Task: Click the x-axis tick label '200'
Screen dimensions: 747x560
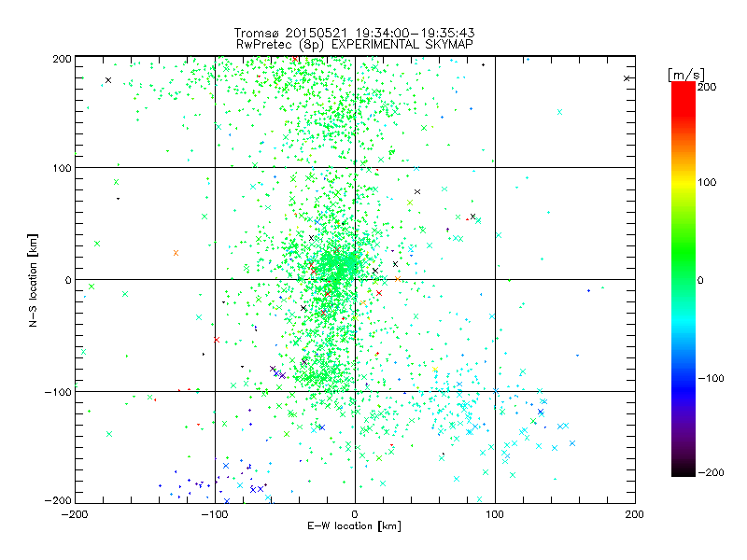Action: tap(635, 514)
